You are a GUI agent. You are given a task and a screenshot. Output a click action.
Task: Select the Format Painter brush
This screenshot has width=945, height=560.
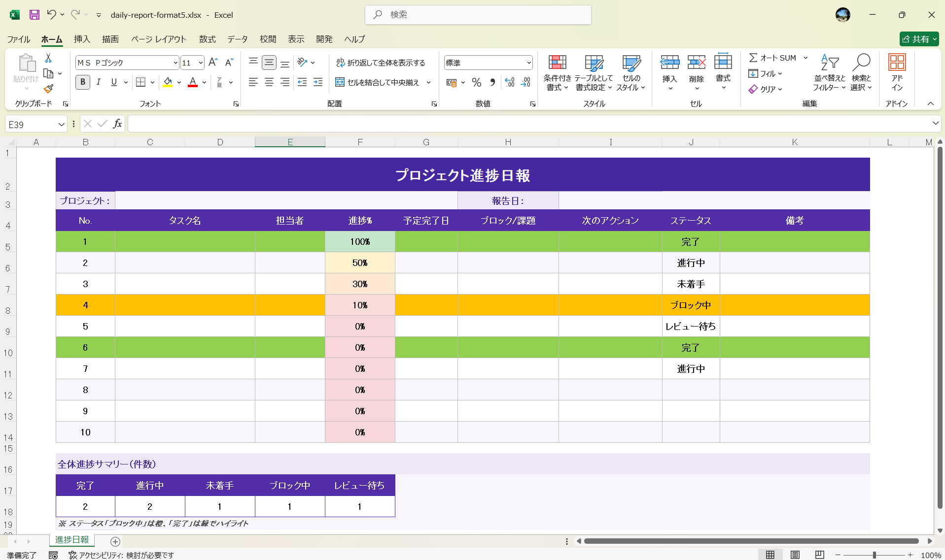click(48, 89)
